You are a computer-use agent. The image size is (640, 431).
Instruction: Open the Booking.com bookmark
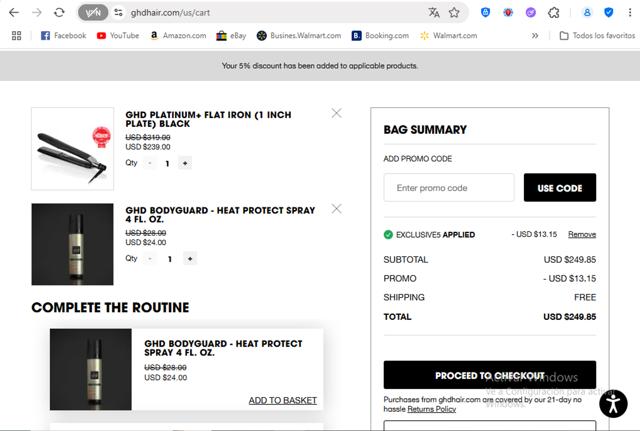pos(380,36)
